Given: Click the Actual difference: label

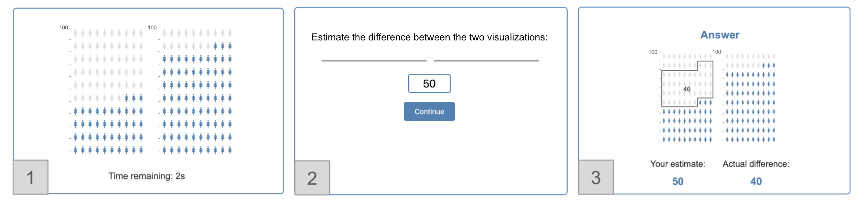Looking at the screenshot, I should coord(756,164).
